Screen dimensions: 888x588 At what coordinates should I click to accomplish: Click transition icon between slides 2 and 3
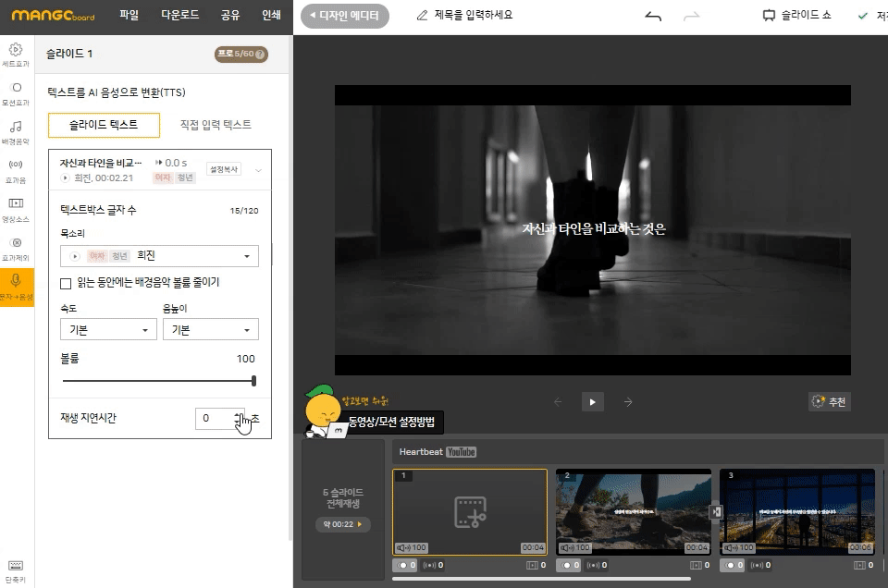pyautogui.click(x=716, y=511)
